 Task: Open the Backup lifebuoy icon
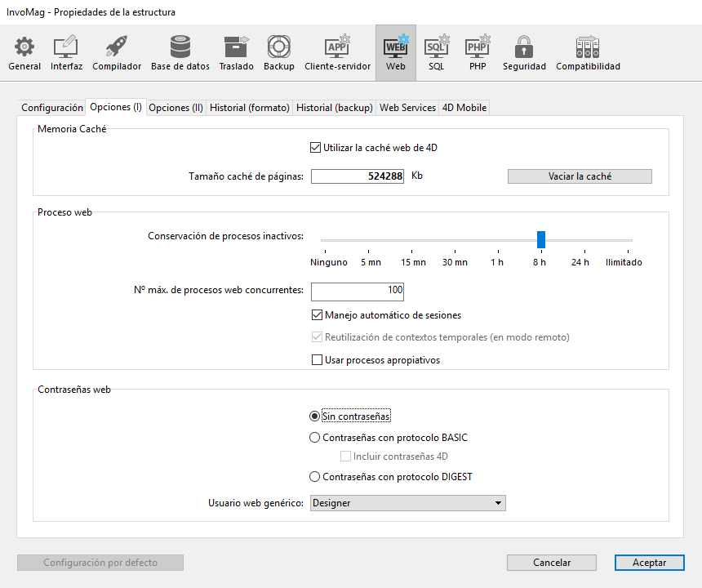point(278,53)
